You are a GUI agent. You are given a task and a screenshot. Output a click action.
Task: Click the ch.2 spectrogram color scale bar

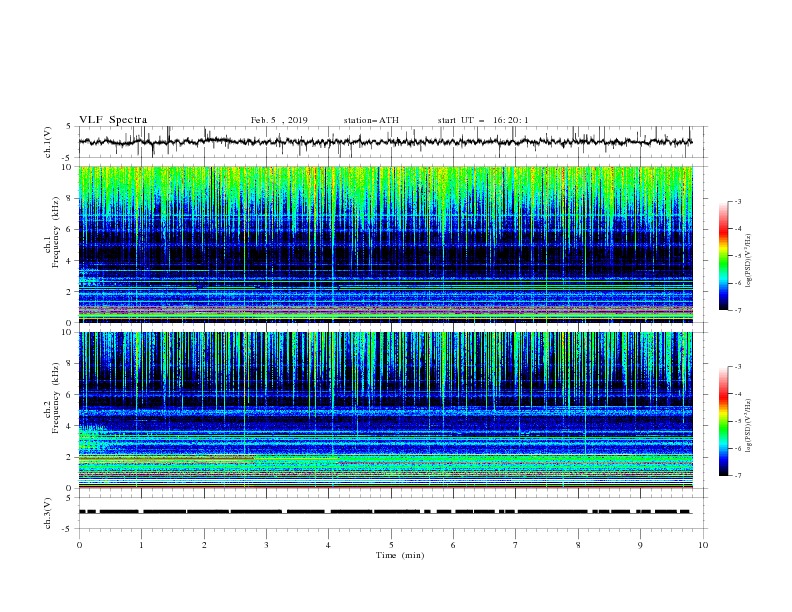click(x=724, y=421)
